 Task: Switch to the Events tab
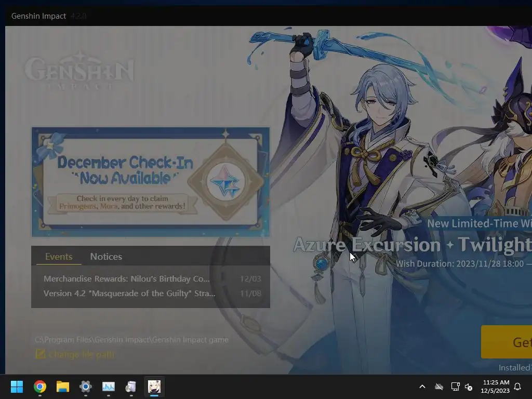coord(59,257)
